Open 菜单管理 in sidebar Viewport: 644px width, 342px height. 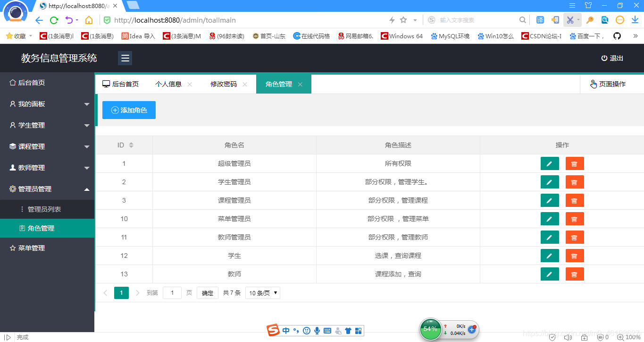47,248
